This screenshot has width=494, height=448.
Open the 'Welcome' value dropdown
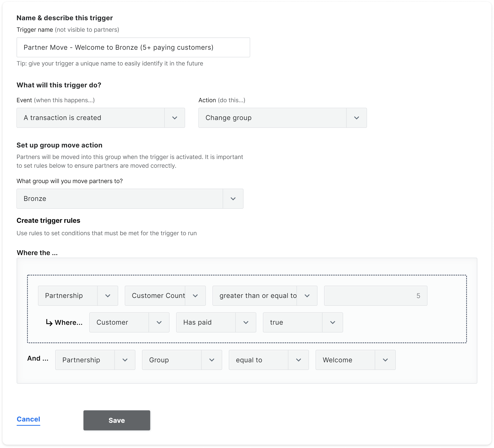355,360
